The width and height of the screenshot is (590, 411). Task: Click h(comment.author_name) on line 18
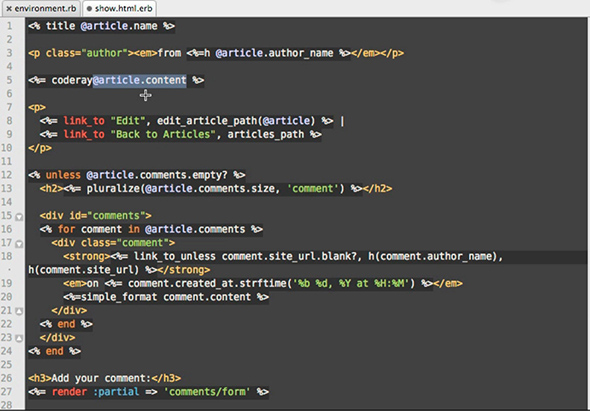(432, 257)
